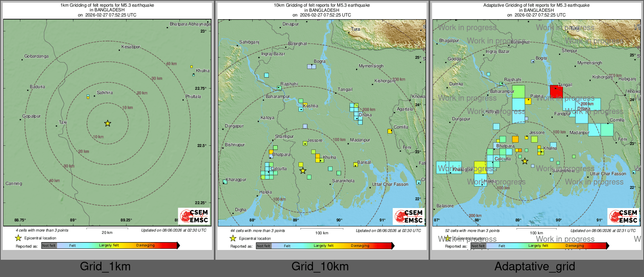Click the Bhagalpur label on the adaptive map

pyautogui.click(x=449, y=40)
